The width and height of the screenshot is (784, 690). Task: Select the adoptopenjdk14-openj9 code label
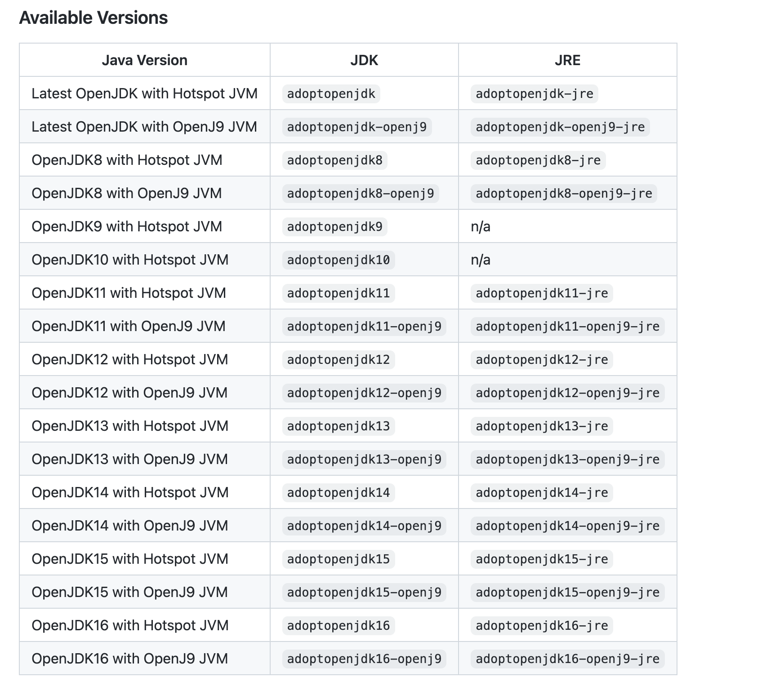pyautogui.click(x=364, y=526)
